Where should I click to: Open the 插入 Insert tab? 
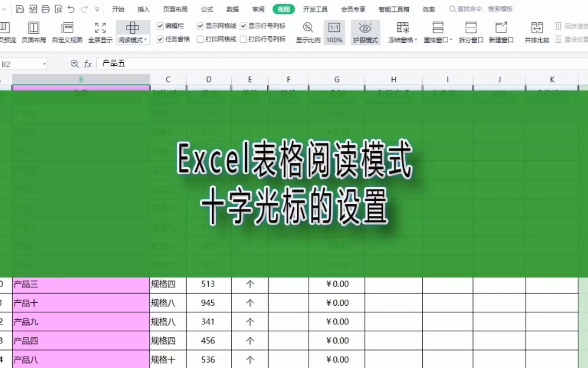pyautogui.click(x=144, y=9)
